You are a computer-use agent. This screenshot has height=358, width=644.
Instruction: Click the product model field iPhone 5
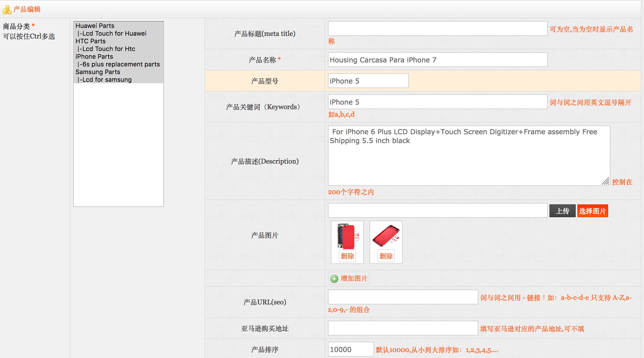click(x=368, y=81)
